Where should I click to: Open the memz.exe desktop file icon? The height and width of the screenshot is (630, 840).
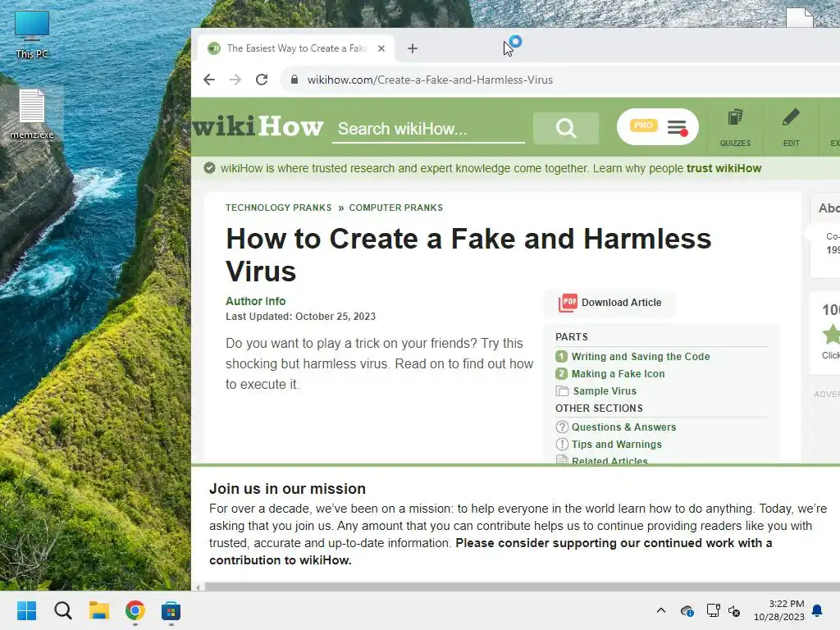pyautogui.click(x=32, y=114)
